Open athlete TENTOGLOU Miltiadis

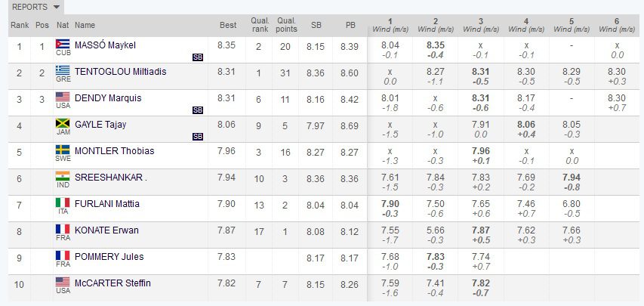(120, 72)
